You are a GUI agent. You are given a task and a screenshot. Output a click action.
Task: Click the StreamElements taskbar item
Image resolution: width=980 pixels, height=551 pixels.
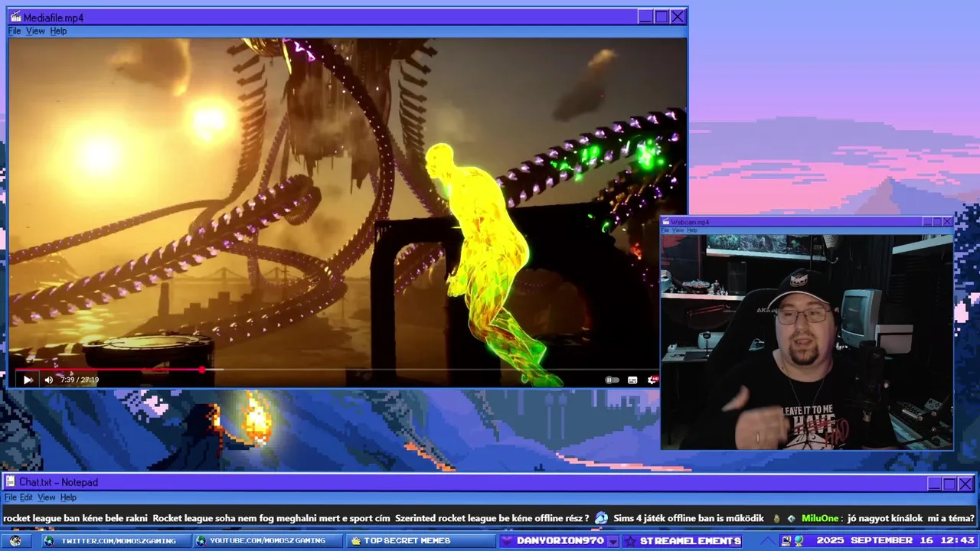[x=682, y=541]
